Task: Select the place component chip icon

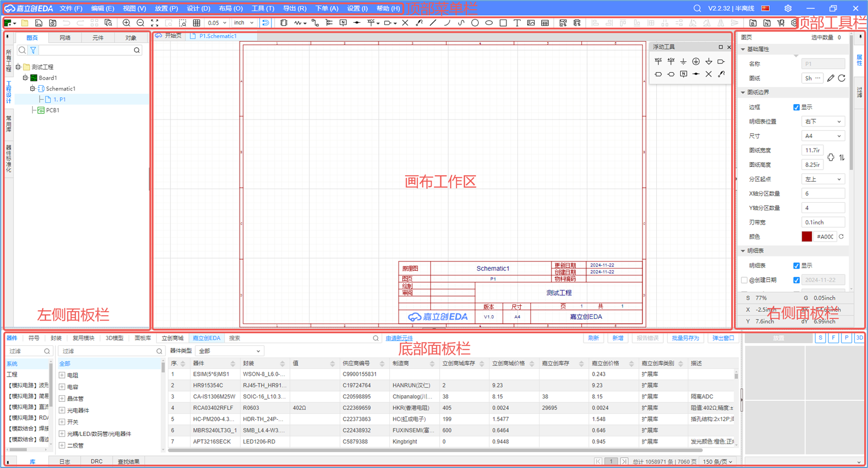Action: (x=283, y=23)
